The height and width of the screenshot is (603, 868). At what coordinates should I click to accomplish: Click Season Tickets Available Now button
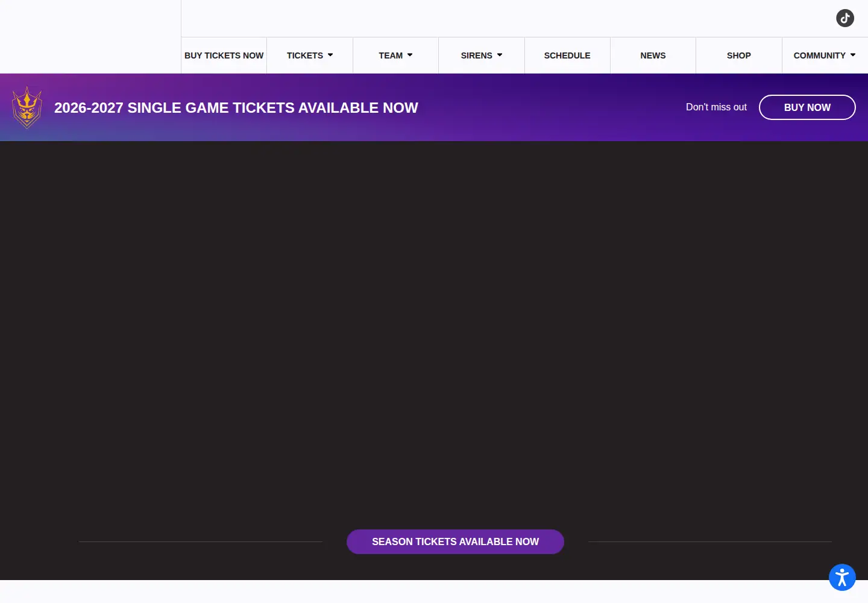(455, 541)
